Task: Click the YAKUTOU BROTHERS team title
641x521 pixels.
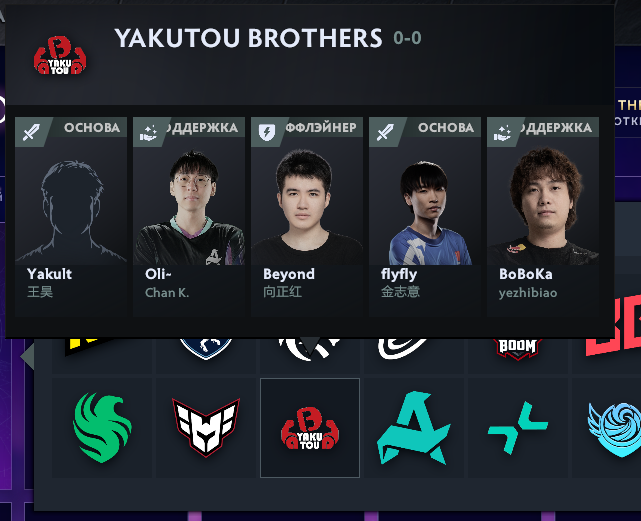Action: 248,38
